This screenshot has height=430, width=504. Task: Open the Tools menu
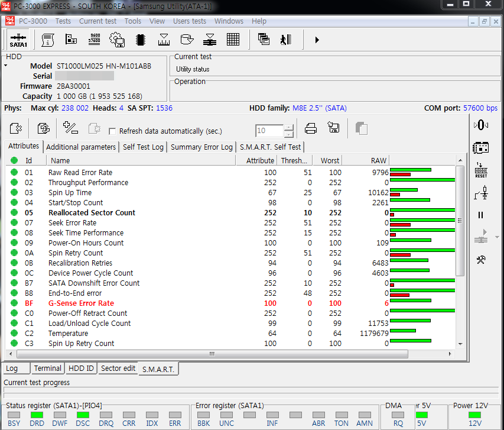click(x=133, y=21)
